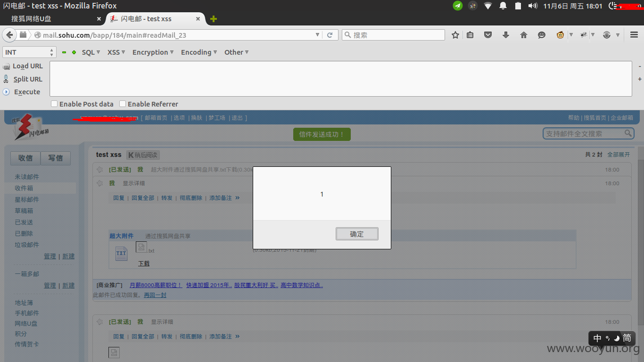
Task: Close the 搜狐网络U盘 tab
Action: coord(99,19)
